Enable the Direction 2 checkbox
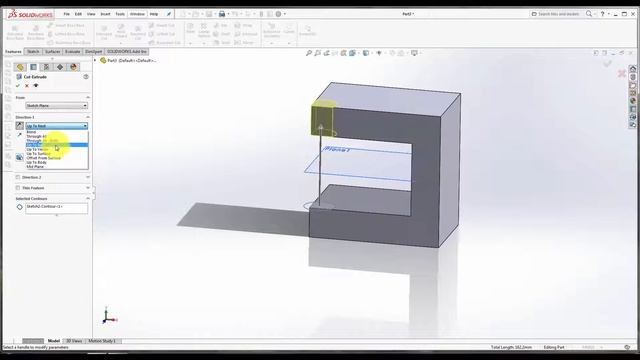640x360 pixels. pyautogui.click(x=18, y=177)
